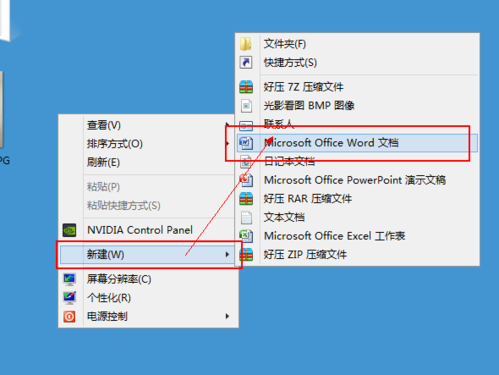499x375 pixels.
Task: Choose 刷新(E) to refresh the desktop
Action: 147,162
